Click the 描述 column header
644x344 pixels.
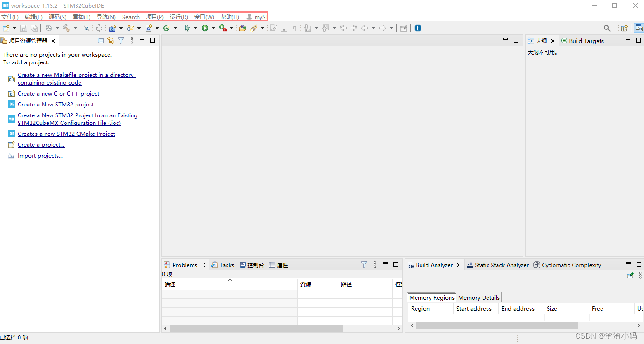229,284
